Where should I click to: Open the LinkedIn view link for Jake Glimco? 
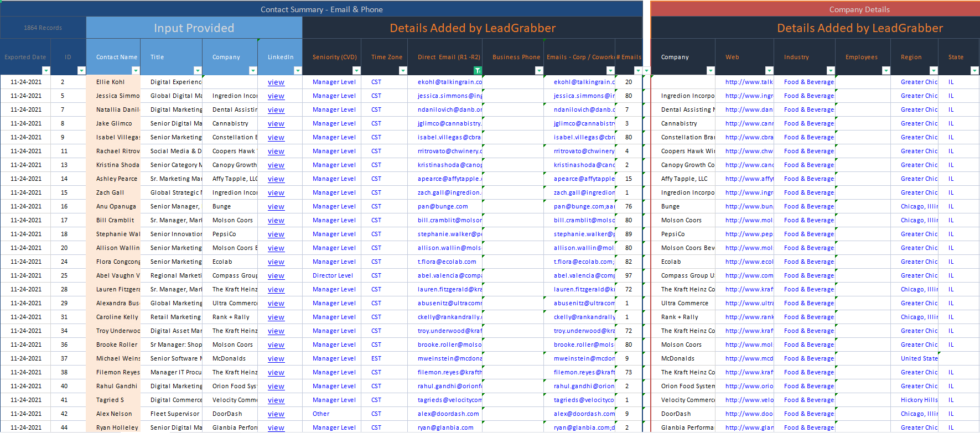point(276,124)
